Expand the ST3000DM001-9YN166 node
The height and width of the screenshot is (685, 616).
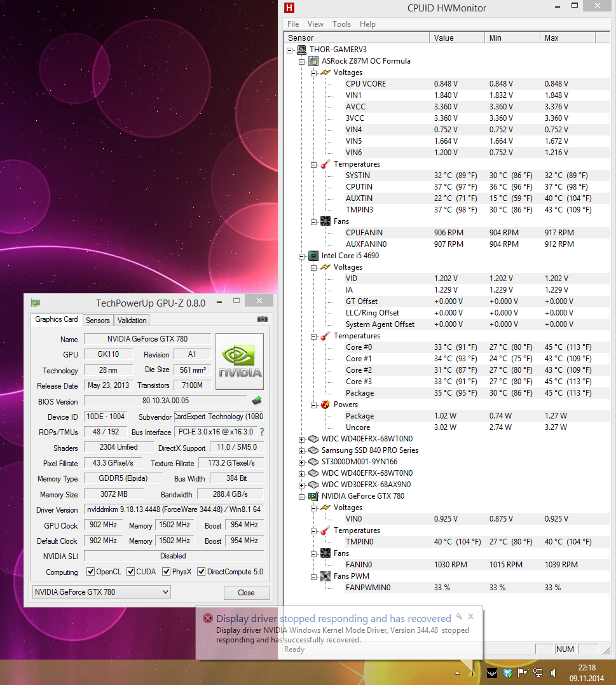(x=301, y=462)
